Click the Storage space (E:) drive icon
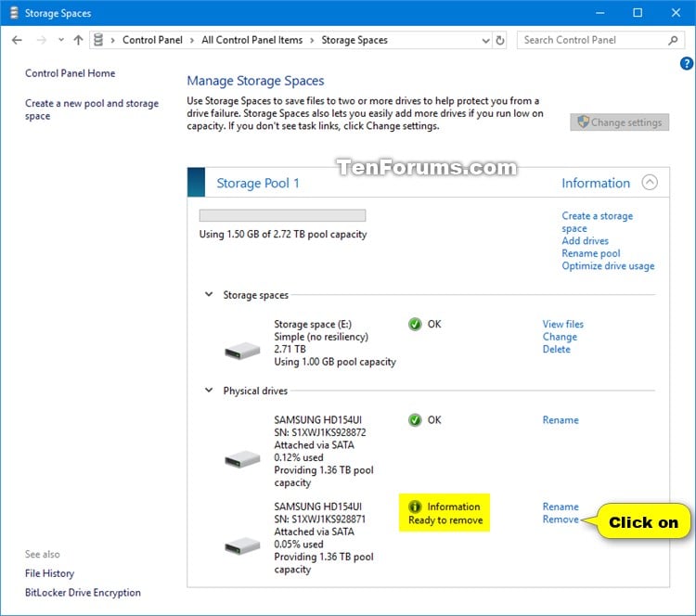Image resolution: width=696 pixels, height=616 pixels. click(242, 351)
